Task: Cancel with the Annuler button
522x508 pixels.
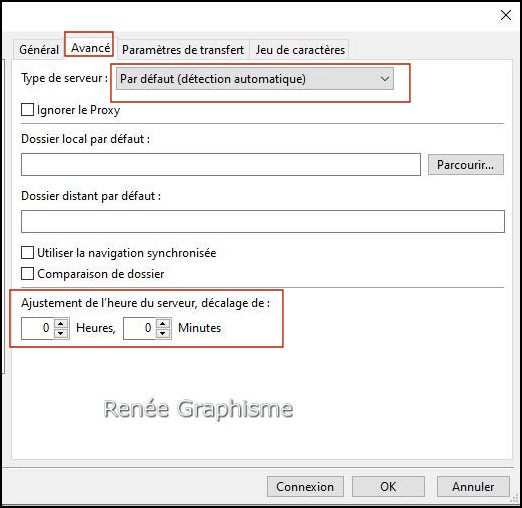Action: (x=473, y=487)
